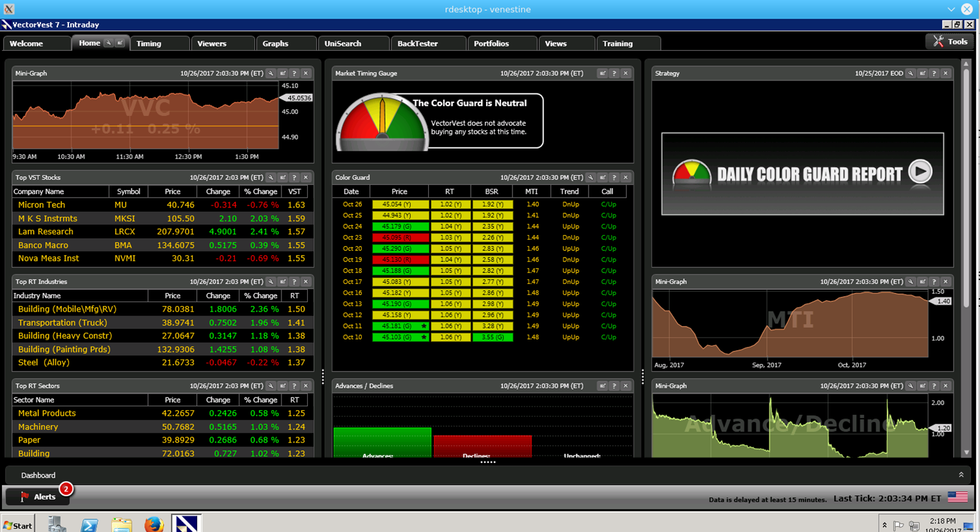Viewport: 980px width, 532px height.
Task: Click the wrench icon on the Strategy panel
Action: (x=911, y=73)
